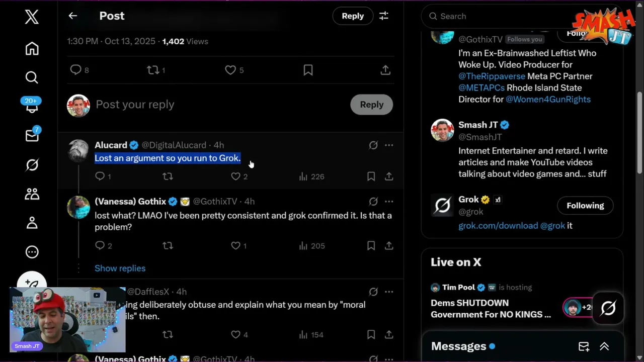Open Notifications bell with 20+ badge
This screenshot has height=362, width=644.
(32, 106)
